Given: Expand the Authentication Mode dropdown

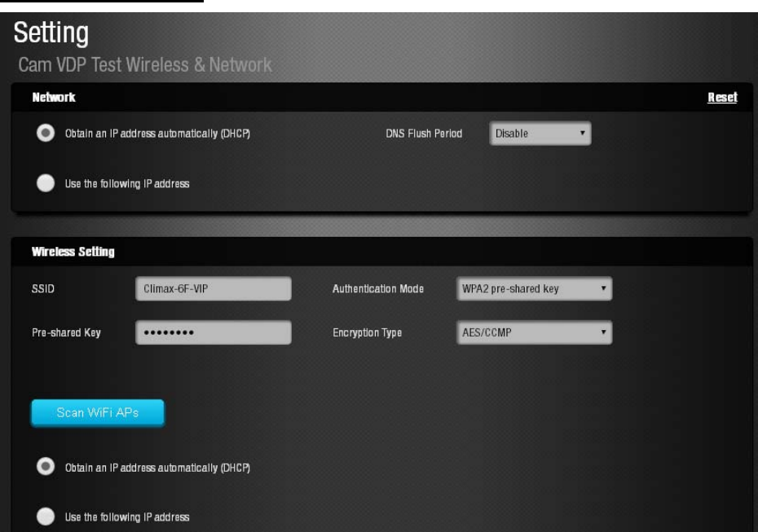Looking at the screenshot, I should point(534,288).
